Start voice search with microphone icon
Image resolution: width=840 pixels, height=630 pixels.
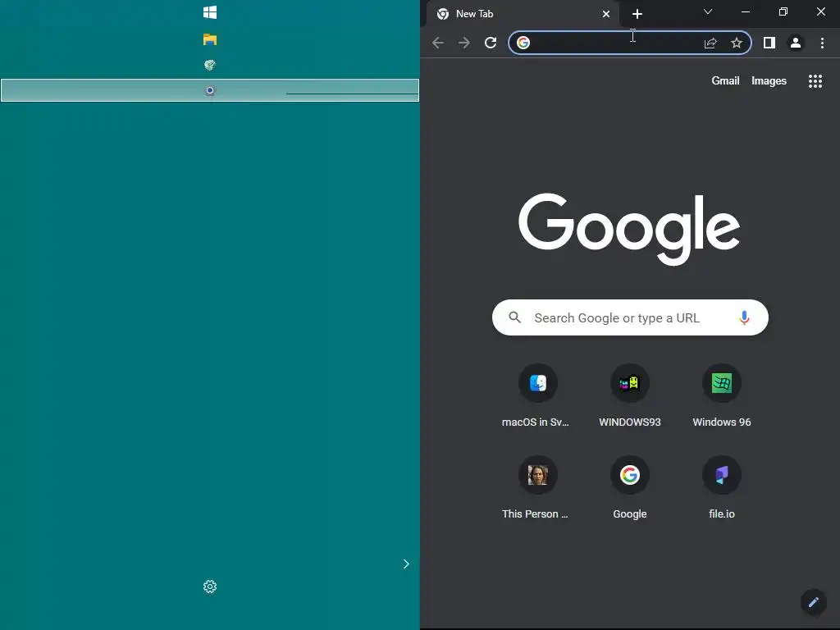[744, 317]
